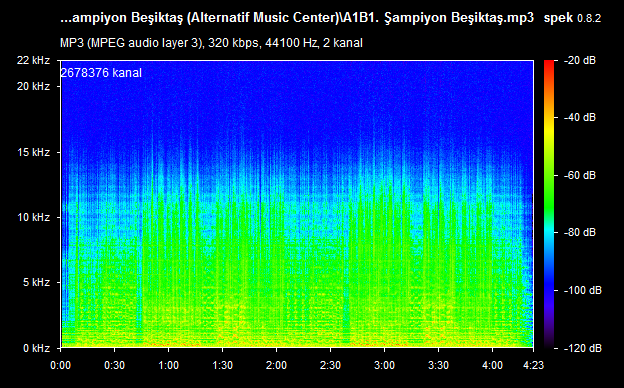Click the MP3 codec info line
The height and width of the screenshot is (388, 624).
[211, 43]
